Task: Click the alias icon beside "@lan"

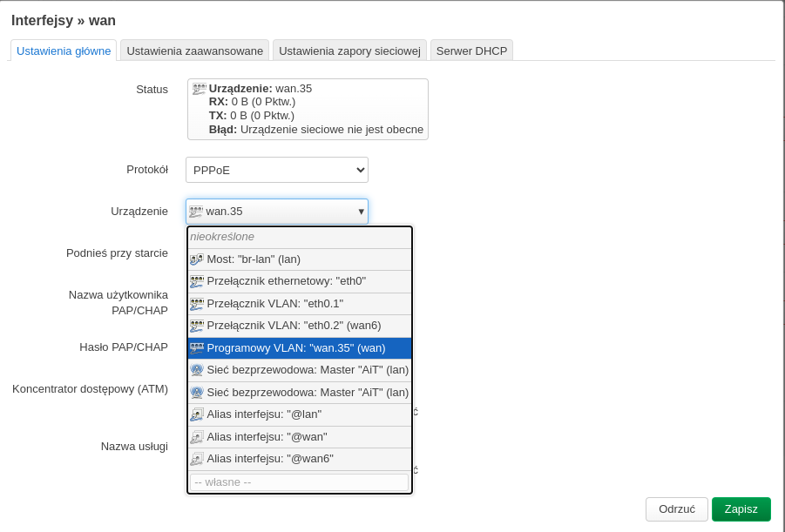Action: [x=197, y=414]
